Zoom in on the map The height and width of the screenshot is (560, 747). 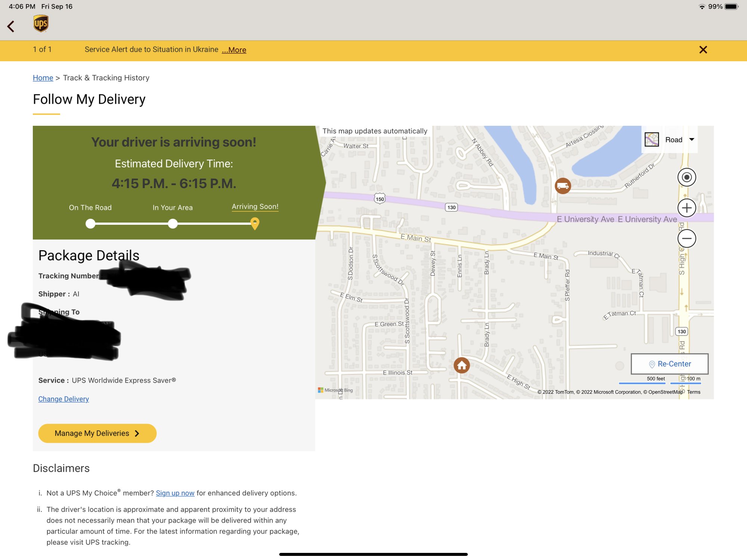pos(686,208)
